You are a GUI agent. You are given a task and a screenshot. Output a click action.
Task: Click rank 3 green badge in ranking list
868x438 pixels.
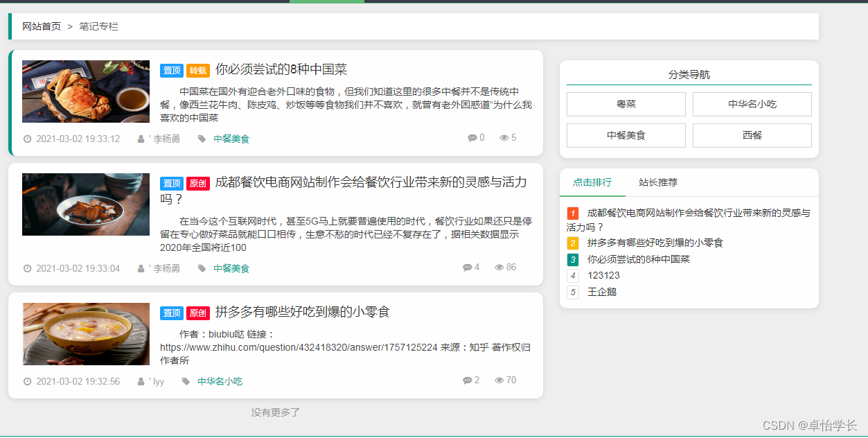[573, 260]
